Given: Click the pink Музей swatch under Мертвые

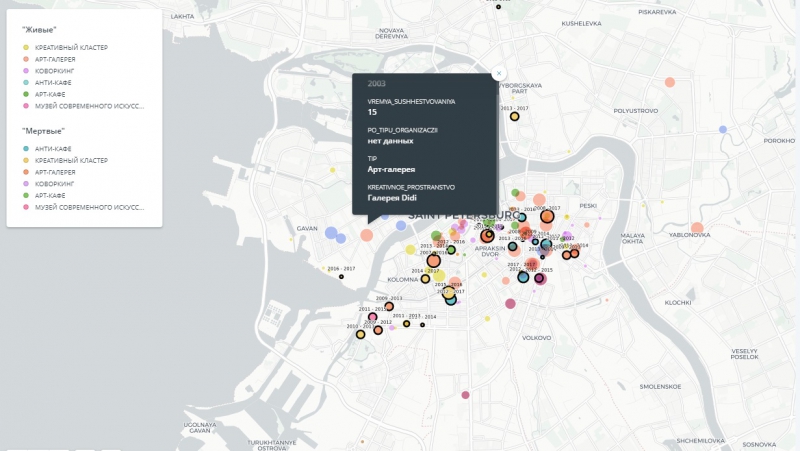Looking at the screenshot, I should (26, 207).
